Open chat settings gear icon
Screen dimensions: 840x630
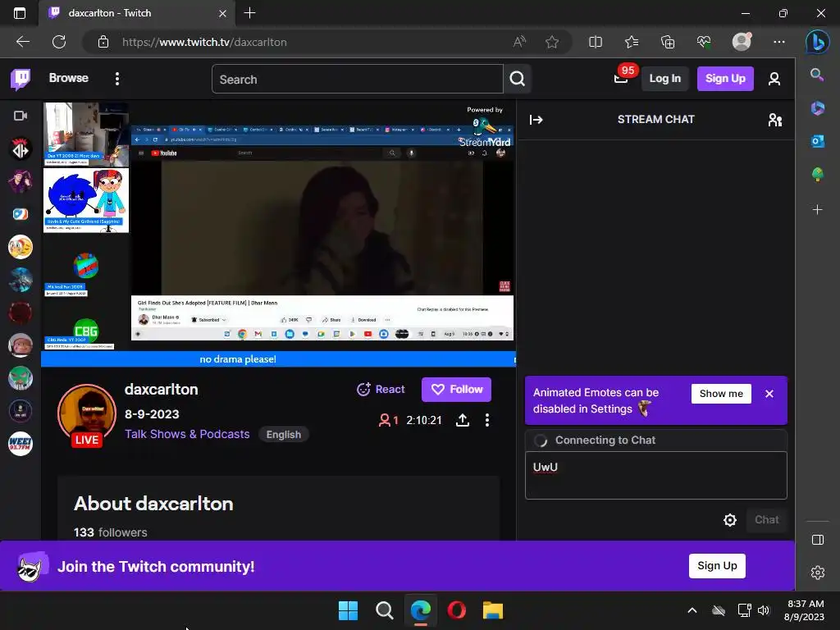[x=729, y=519]
